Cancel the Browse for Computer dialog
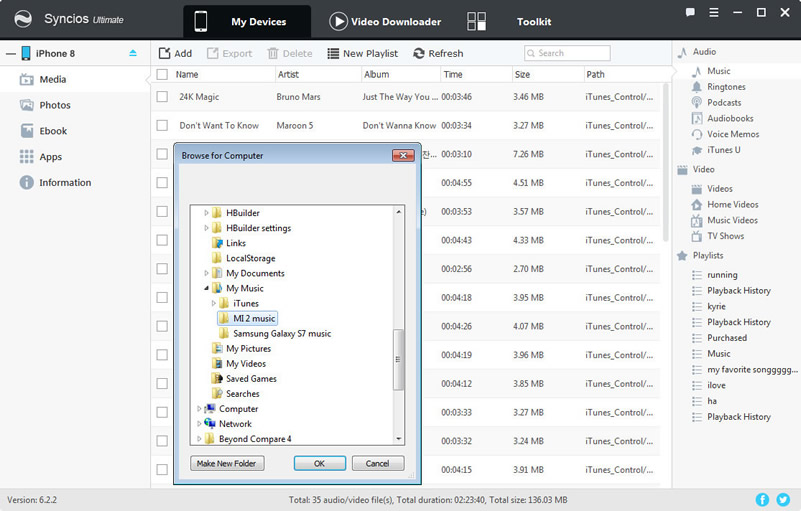The width and height of the screenshot is (801, 511). [378, 463]
